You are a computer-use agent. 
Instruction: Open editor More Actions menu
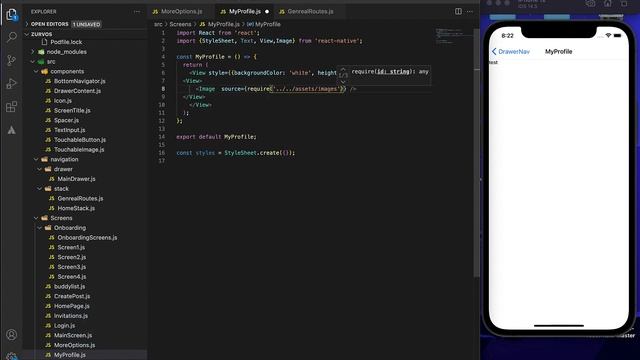tap(470, 11)
